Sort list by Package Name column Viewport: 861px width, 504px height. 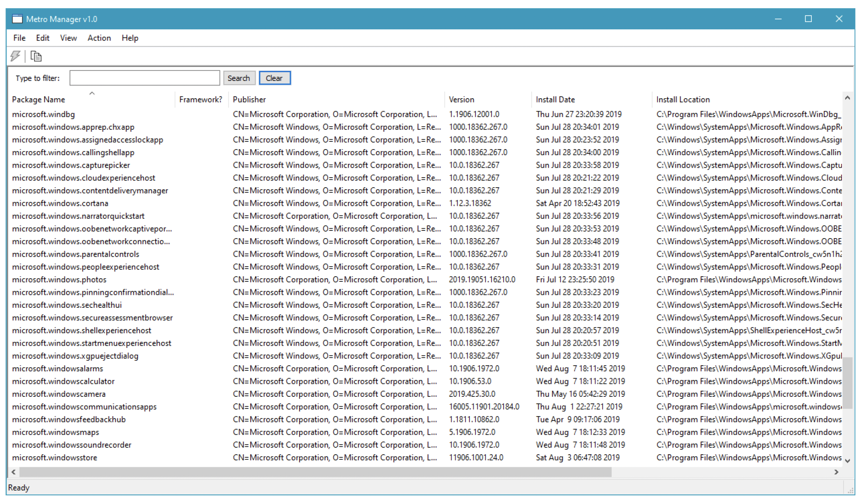click(38, 99)
